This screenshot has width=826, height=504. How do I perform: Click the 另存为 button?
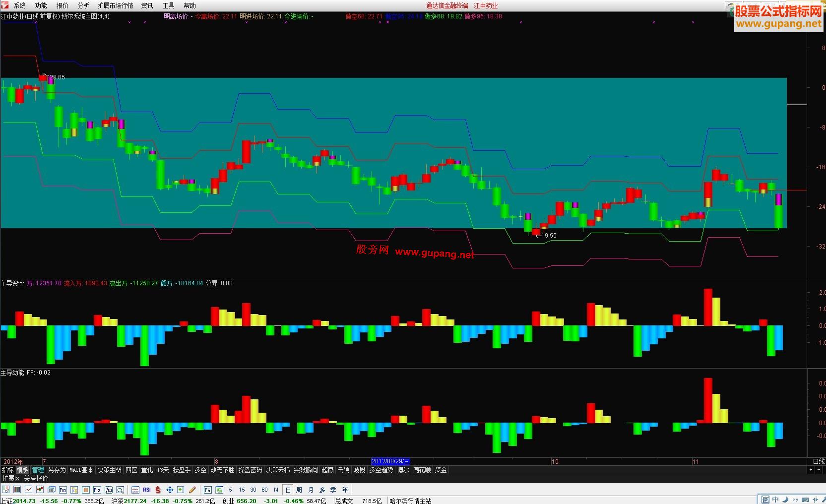tap(57, 470)
